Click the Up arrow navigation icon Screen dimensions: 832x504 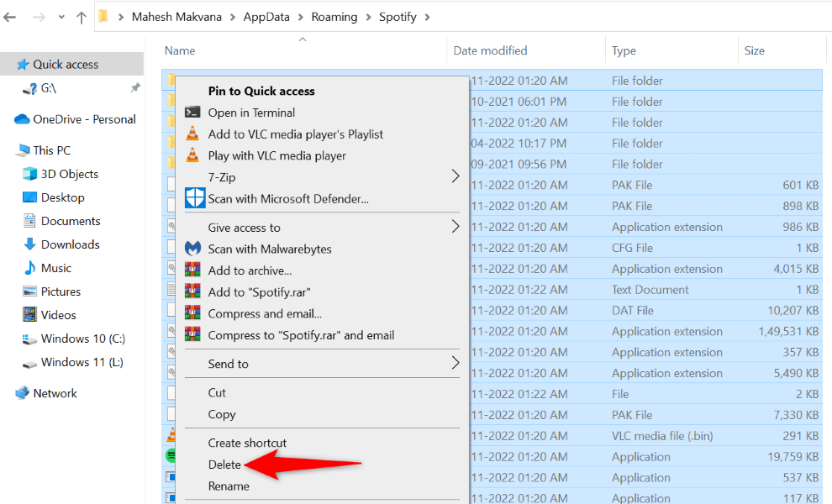[x=82, y=17]
